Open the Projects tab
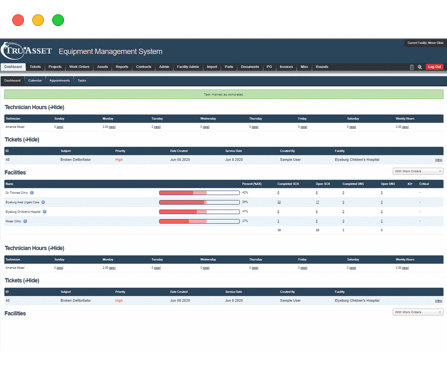Viewport: 447px width, 390px height. tap(55, 67)
